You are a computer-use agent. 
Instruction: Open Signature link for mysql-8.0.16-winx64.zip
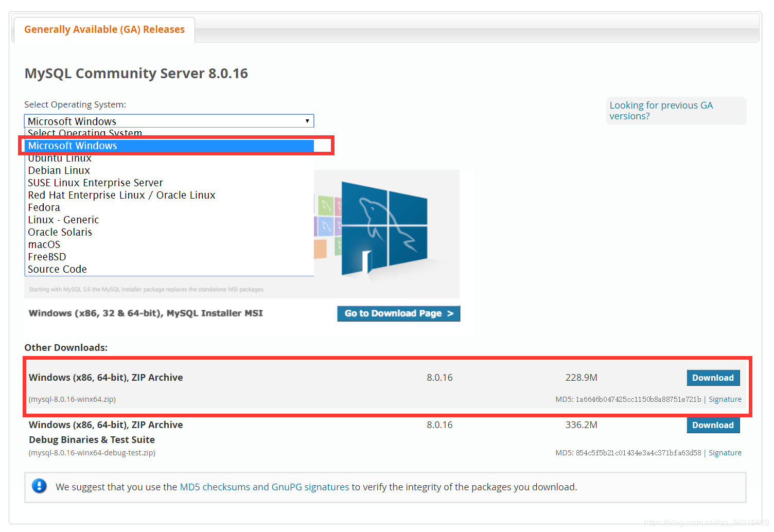point(725,399)
